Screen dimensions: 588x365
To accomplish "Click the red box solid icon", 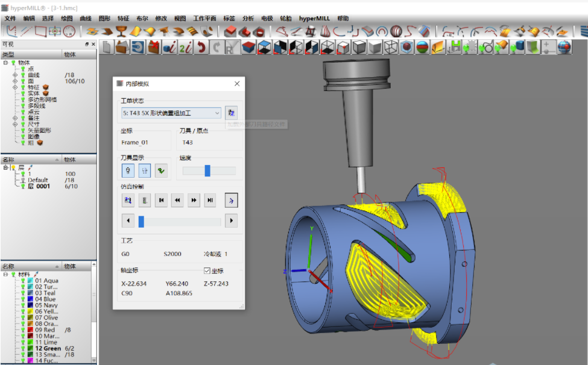I will [230, 31].
